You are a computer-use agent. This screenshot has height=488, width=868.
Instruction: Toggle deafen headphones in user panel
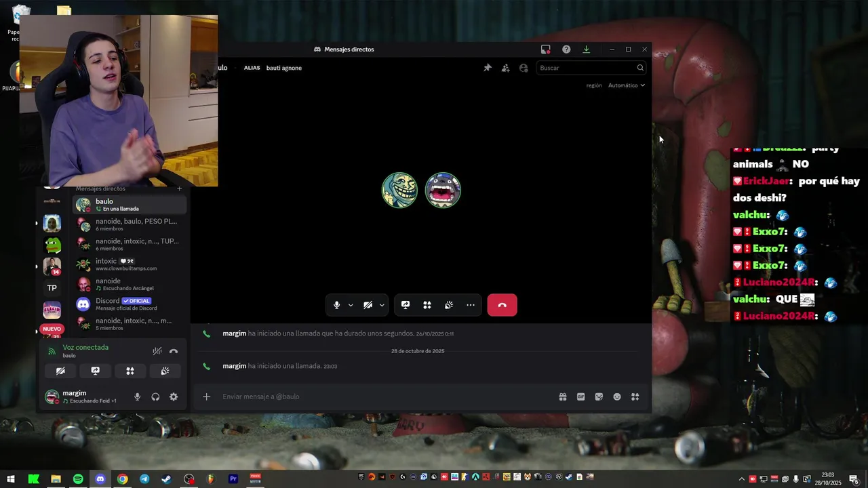[155, 397]
